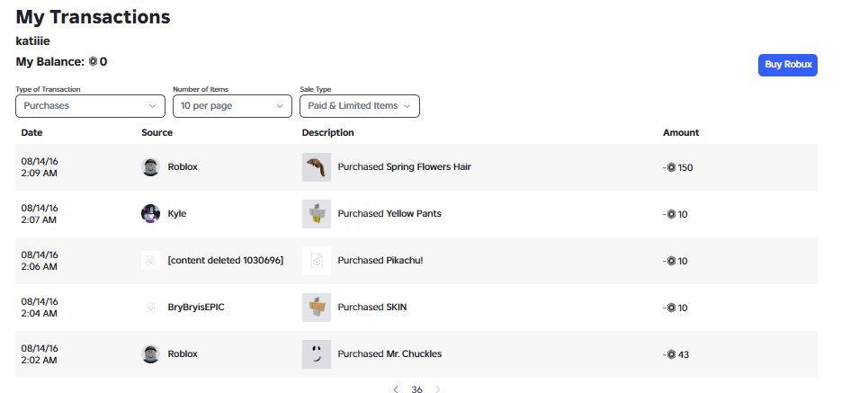This screenshot has height=393, width=868.
Task: Click the BryBryisEPIC placeholder avatar icon
Action: pyautogui.click(x=150, y=308)
